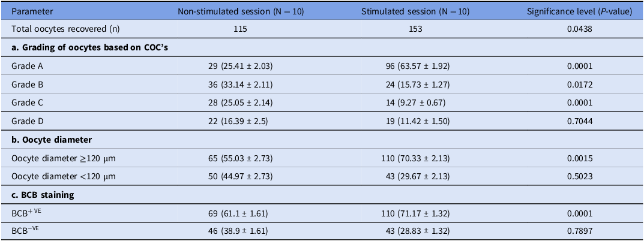Select the Grade B row label

(28, 84)
